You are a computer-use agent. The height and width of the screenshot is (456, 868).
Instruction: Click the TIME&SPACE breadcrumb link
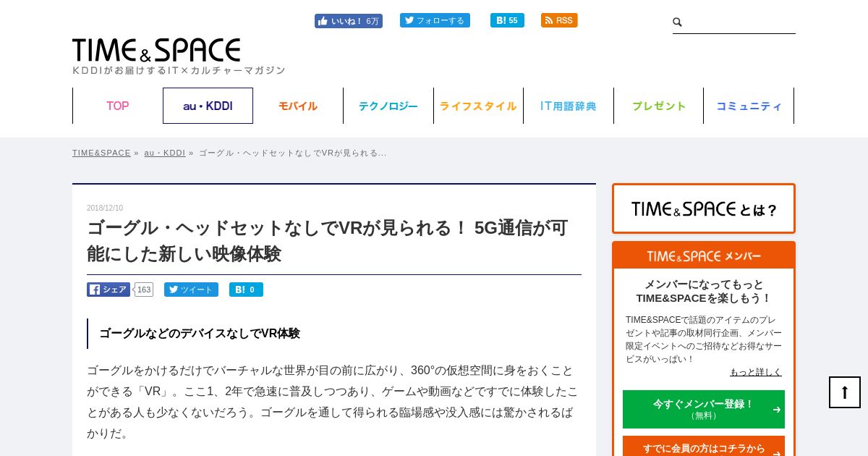point(101,153)
